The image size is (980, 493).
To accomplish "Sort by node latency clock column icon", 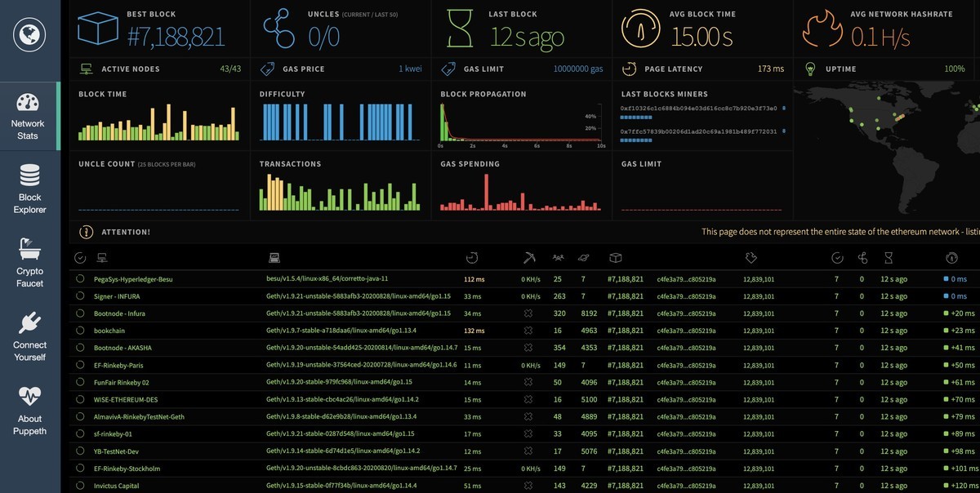I will click(x=472, y=258).
